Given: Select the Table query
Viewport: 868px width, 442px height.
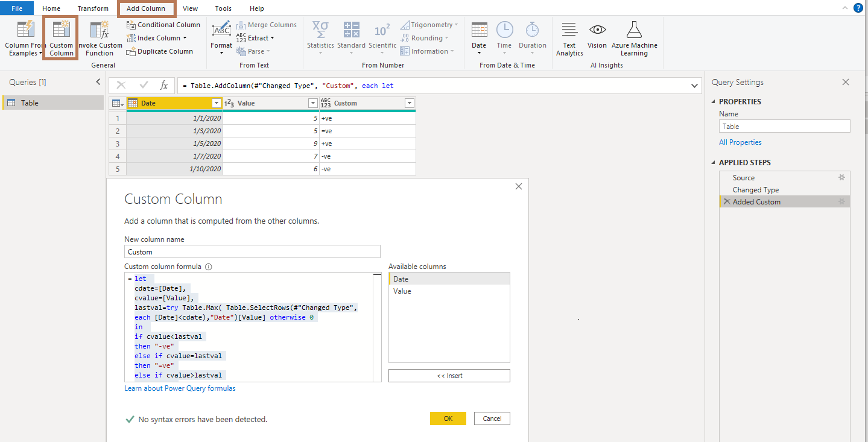Looking at the screenshot, I should 53,103.
